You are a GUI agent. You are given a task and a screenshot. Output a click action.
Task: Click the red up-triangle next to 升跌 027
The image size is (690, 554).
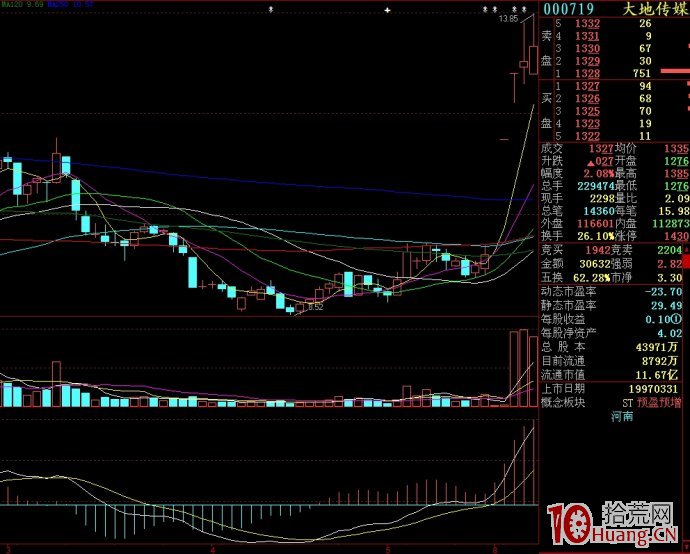coord(591,163)
